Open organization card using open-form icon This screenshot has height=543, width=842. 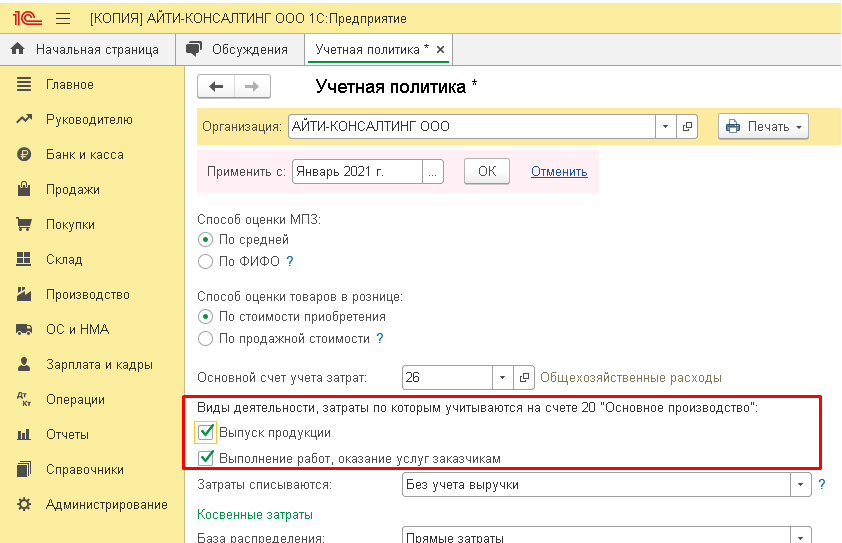tap(687, 127)
